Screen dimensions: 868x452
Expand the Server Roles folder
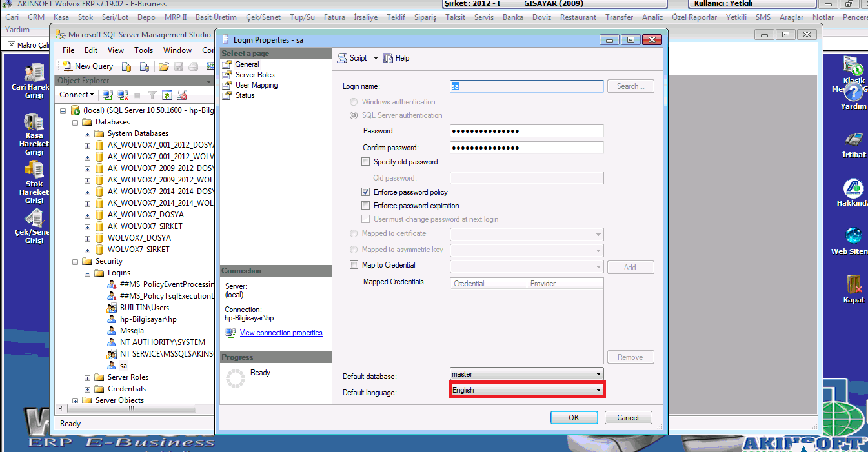[x=87, y=377]
